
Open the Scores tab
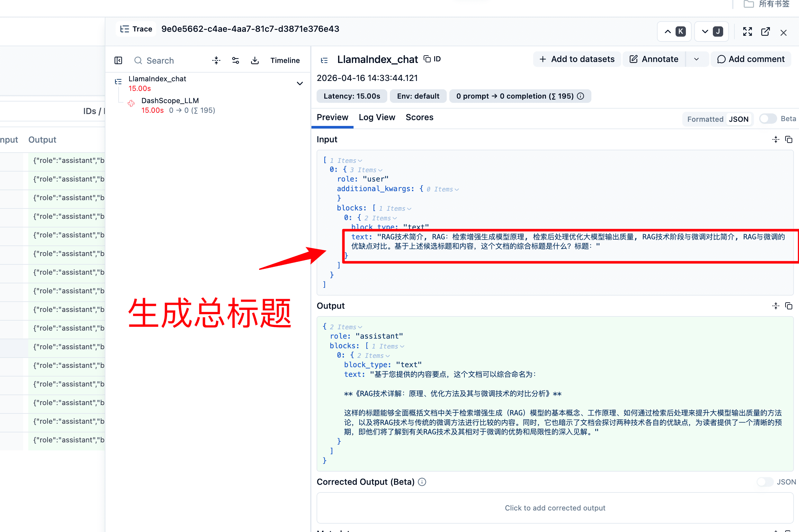pyautogui.click(x=419, y=117)
